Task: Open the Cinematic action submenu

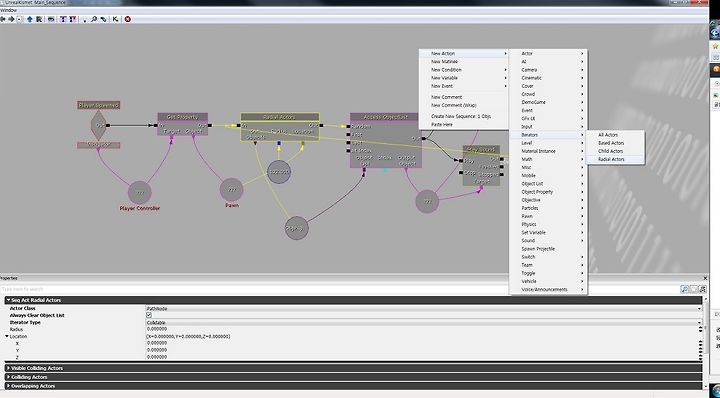Action: tap(548, 78)
